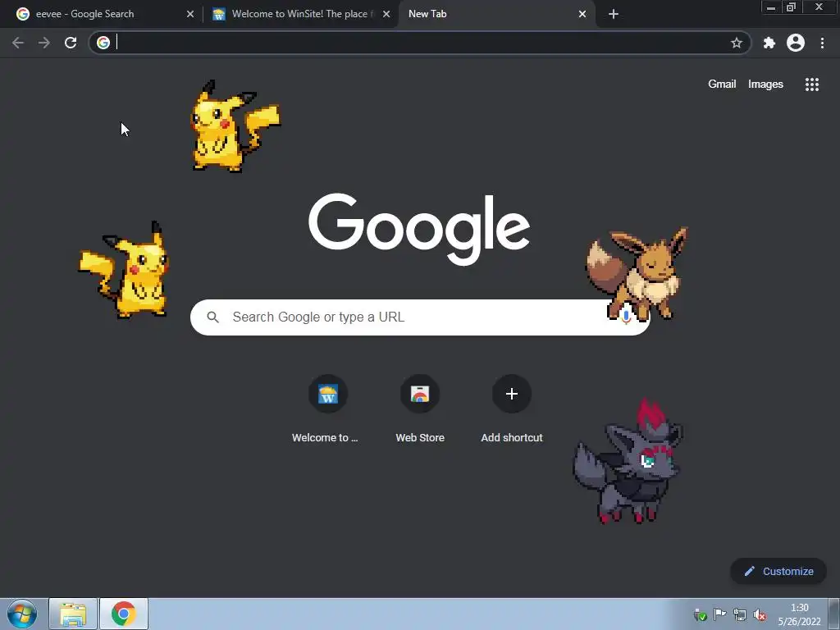Image resolution: width=840 pixels, height=630 pixels.
Task: Open the Gmail link
Action: tap(722, 84)
